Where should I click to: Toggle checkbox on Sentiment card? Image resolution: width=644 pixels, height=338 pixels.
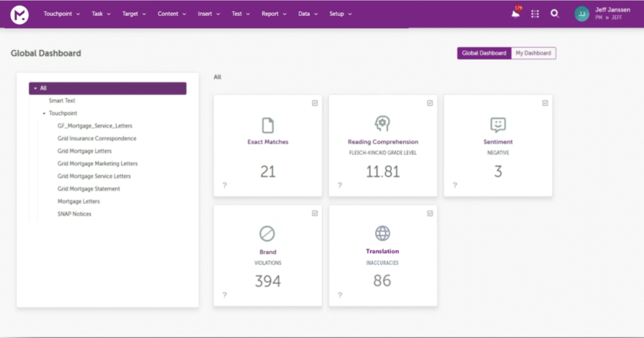click(545, 103)
